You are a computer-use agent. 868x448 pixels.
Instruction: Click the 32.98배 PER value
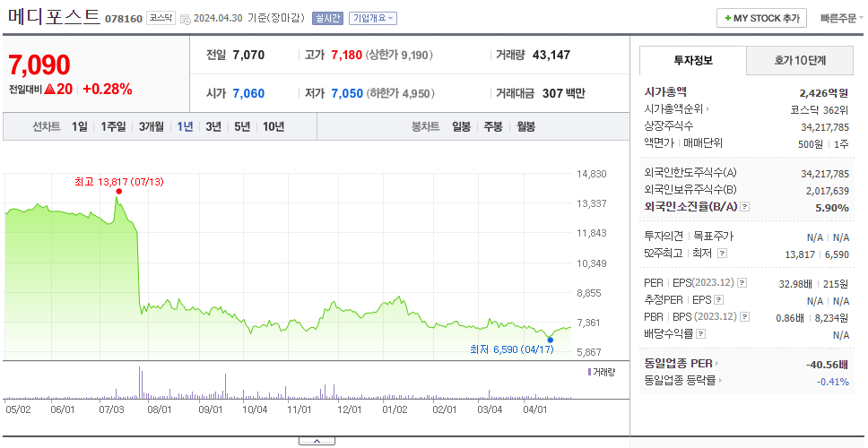coord(795,284)
